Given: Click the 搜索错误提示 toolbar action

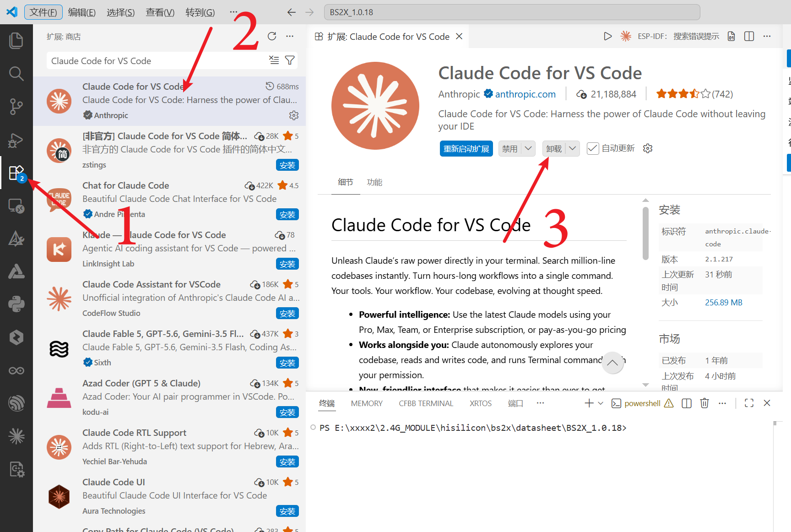Looking at the screenshot, I should (x=696, y=36).
